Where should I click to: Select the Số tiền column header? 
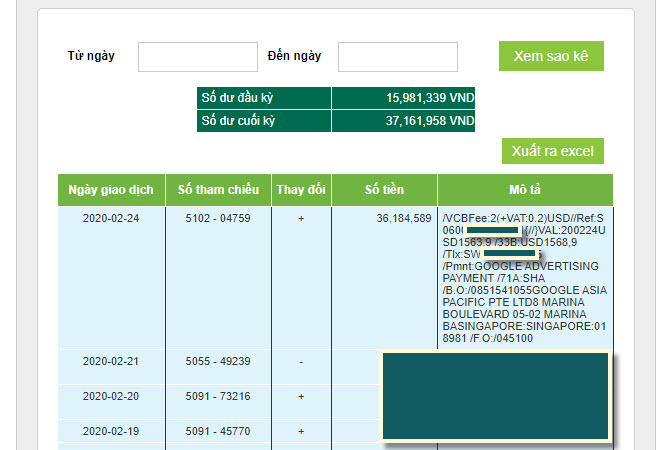pyautogui.click(x=384, y=190)
